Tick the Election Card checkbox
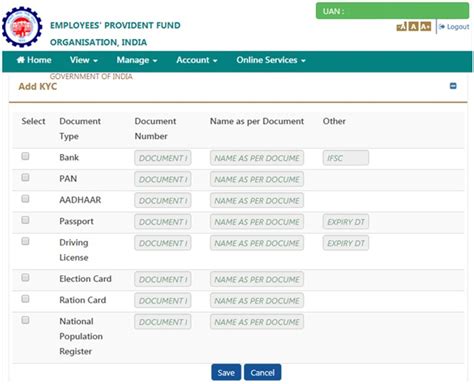 25,277
